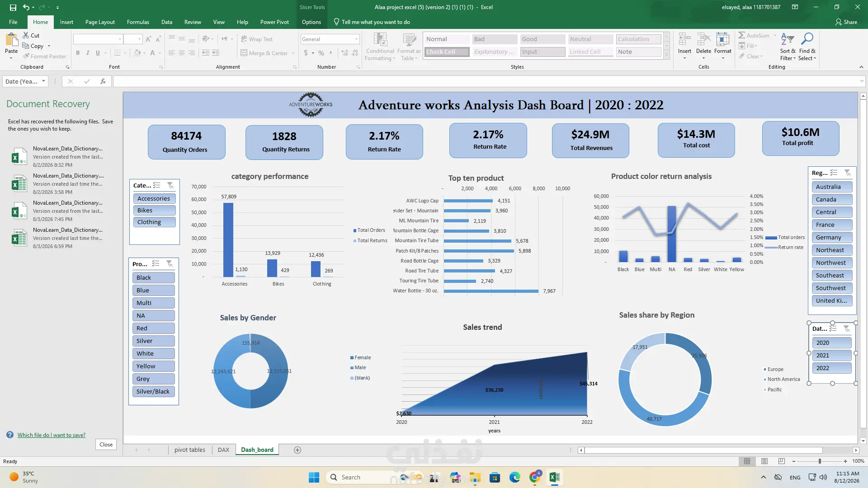Image resolution: width=868 pixels, height=488 pixels.
Task: Click the Save icon in the quick access toolbar
Action: (13, 7)
